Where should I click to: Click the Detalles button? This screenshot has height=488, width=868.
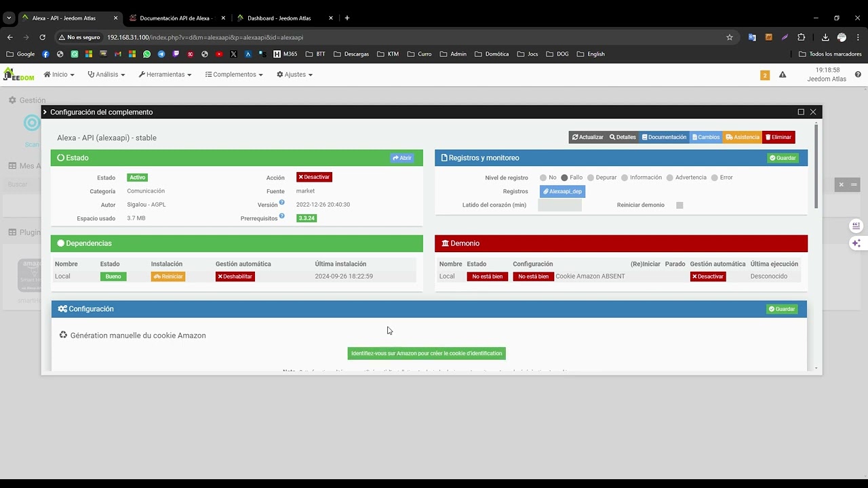coord(623,137)
